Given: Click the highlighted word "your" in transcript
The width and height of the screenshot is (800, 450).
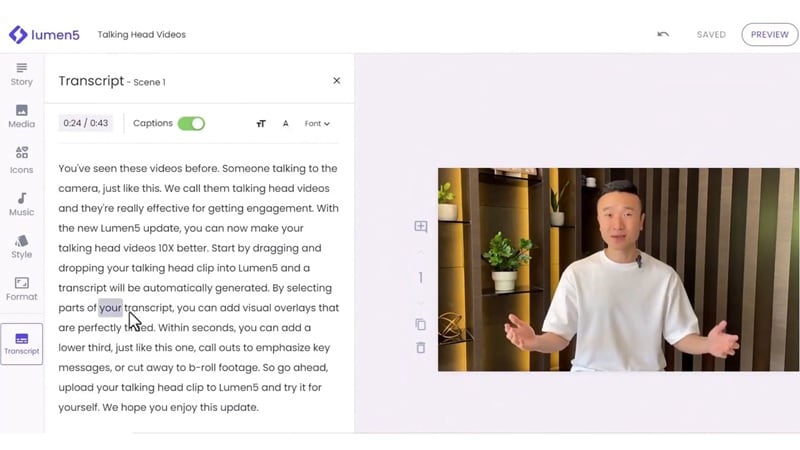Looking at the screenshot, I should (110, 308).
